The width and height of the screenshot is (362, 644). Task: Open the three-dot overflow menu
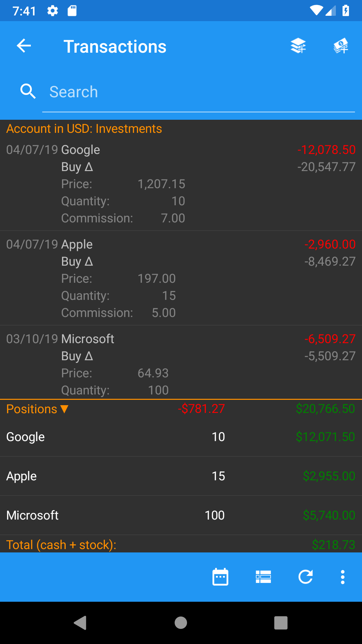(343, 577)
